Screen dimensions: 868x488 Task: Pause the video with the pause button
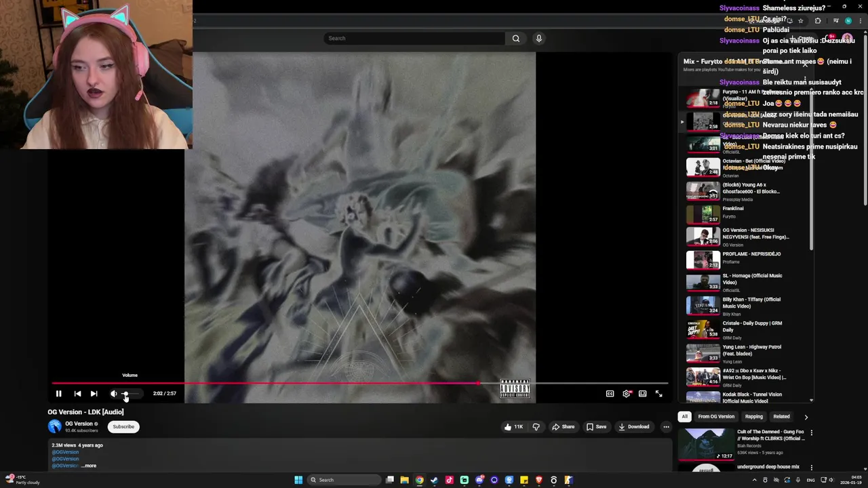click(58, 394)
